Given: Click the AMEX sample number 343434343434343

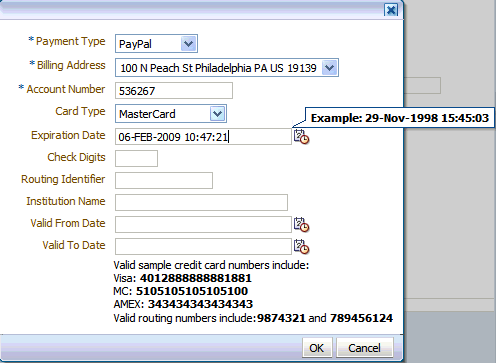Looking at the screenshot, I should [x=200, y=304].
